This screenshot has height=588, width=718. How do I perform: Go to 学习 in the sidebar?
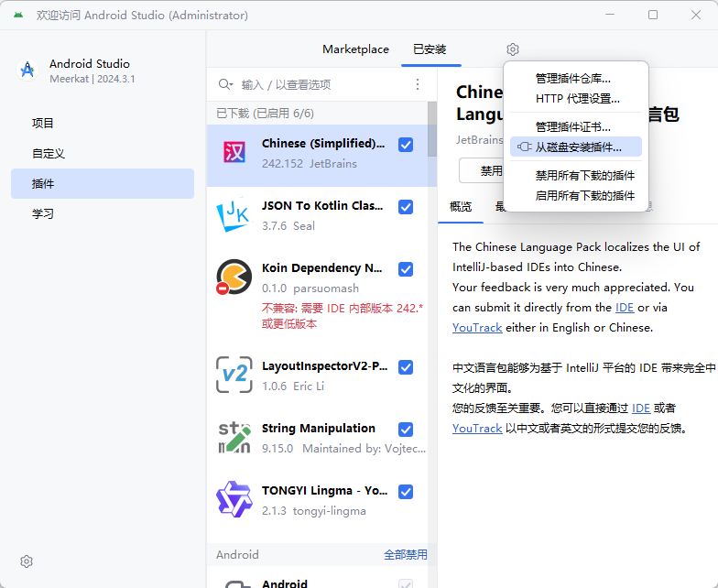[x=103, y=214]
